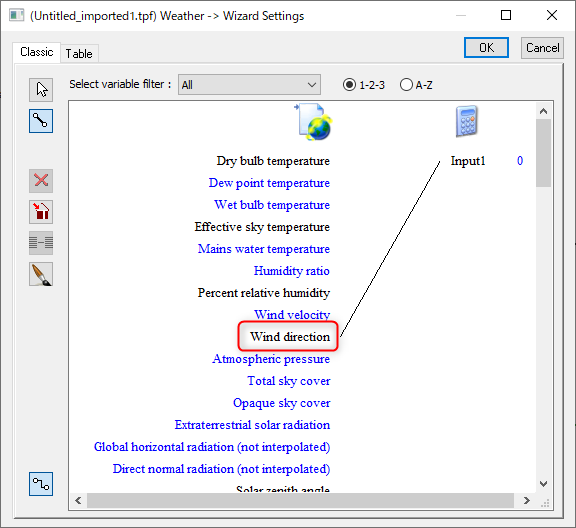The width and height of the screenshot is (576, 528).
Task: Confirm settings with OK button
Action: pos(486,48)
